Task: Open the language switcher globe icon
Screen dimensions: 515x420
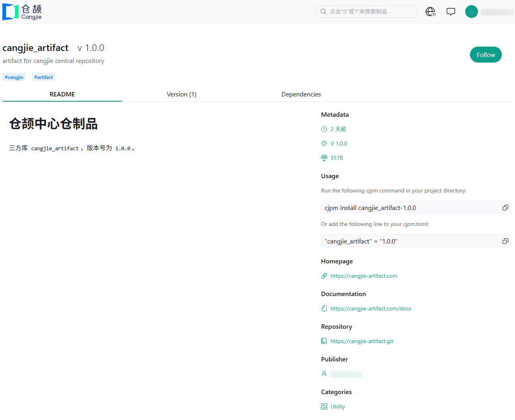Action: 430,12
